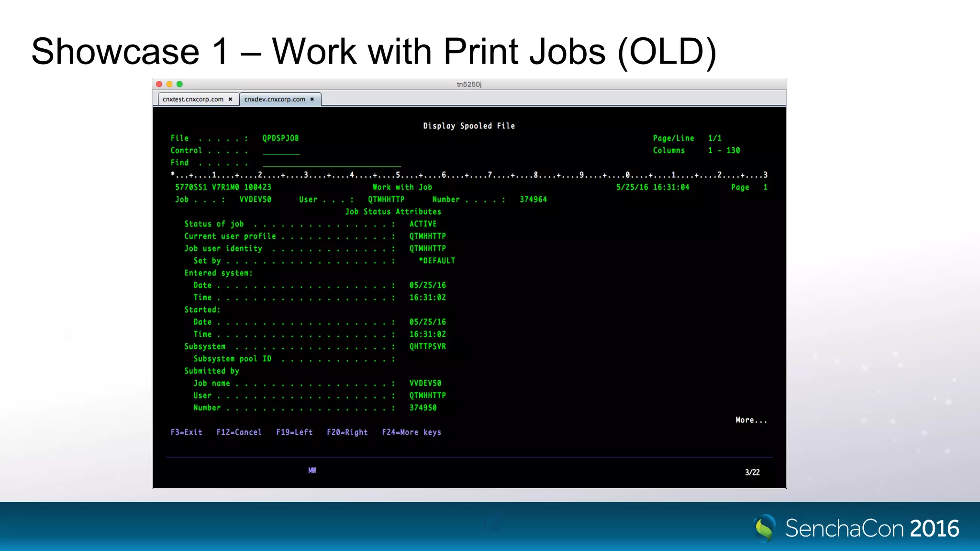The width and height of the screenshot is (980, 551).
Task: Click the Current user profile QTMHHTTP value
Action: (x=427, y=236)
